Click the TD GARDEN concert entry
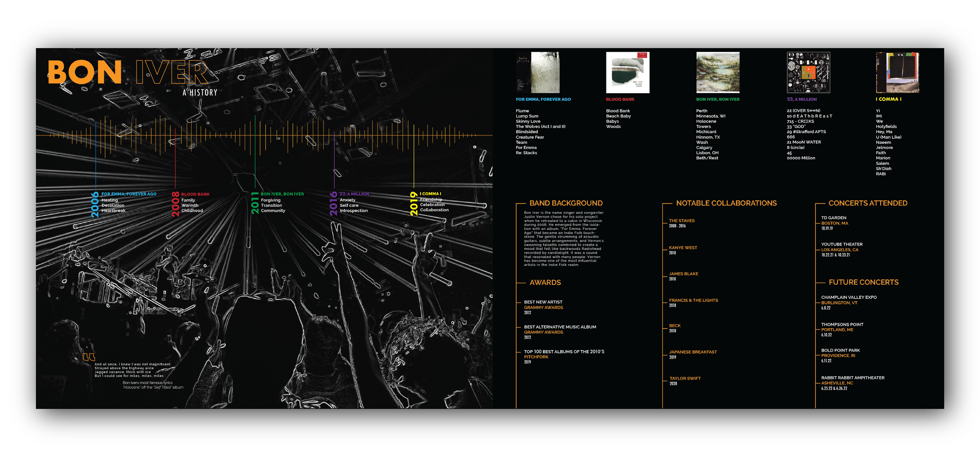This screenshot has width=980, height=457. 835,223
